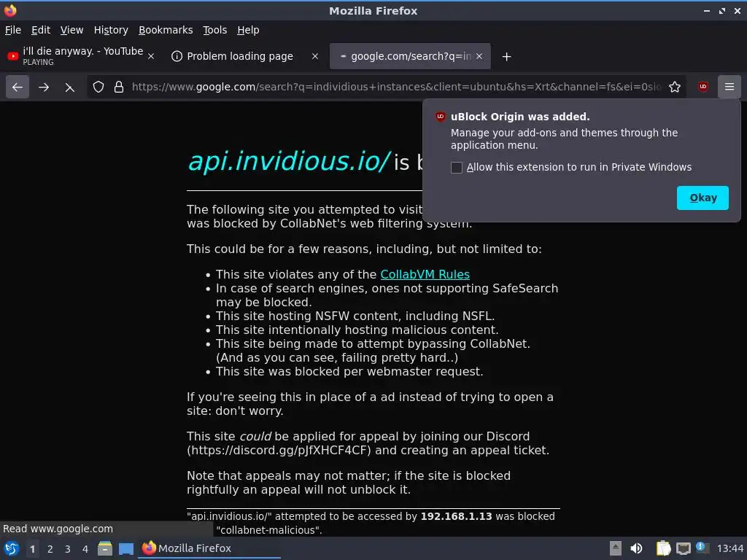Switch to workspace 2
This screenshot has height=560, width=747.
click(x=50, y=549)
